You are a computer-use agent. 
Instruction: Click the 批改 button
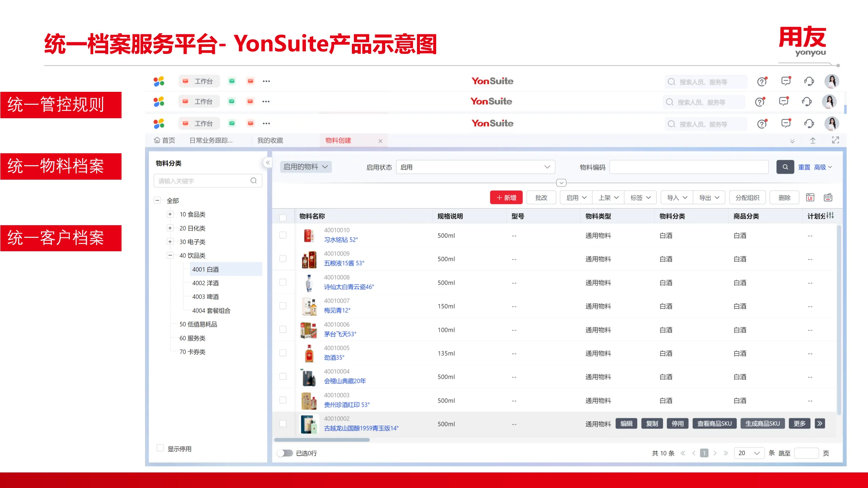click(x=541, y=198)
